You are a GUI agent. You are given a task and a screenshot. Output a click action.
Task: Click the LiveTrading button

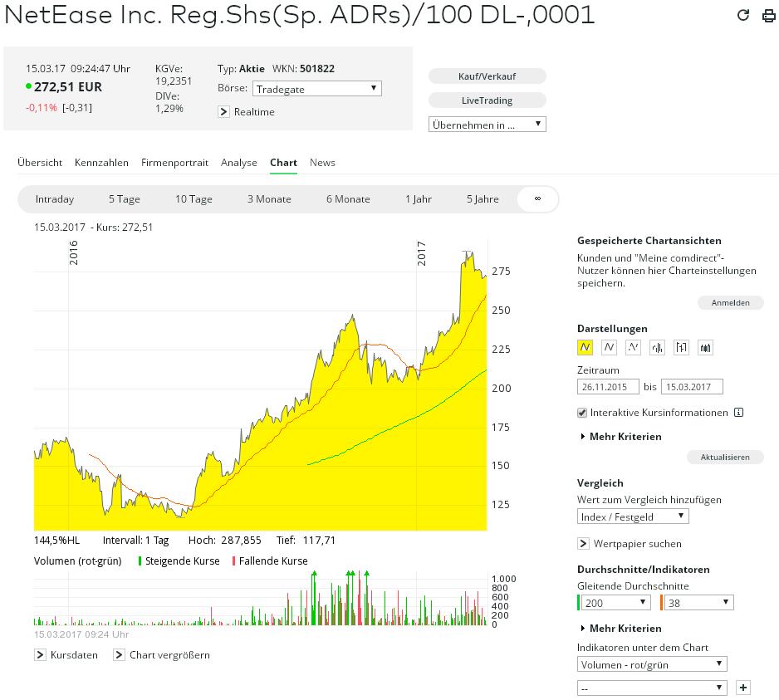487,100
